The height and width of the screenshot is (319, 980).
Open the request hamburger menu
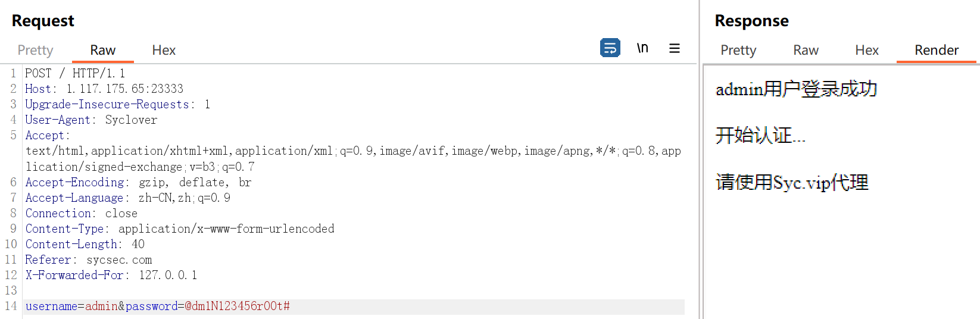(x=674, y=48)
